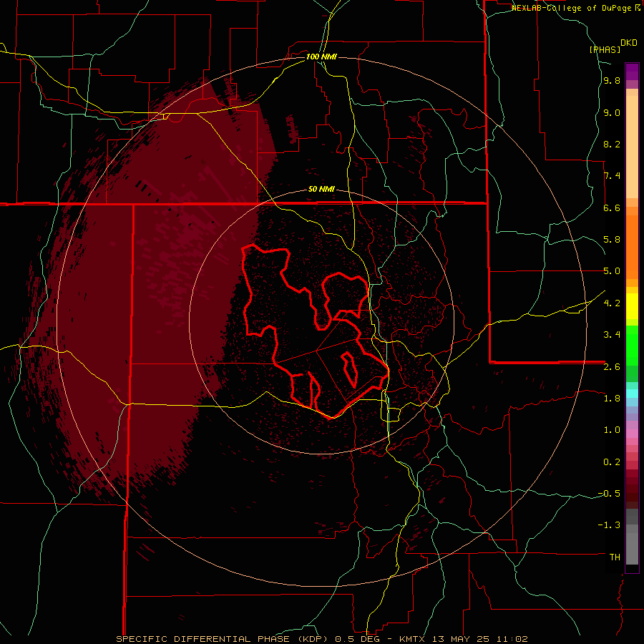The height and width of the screenshot is (644, 644).
Task: Click the bright green color scale band
Action: pos(632,346)
